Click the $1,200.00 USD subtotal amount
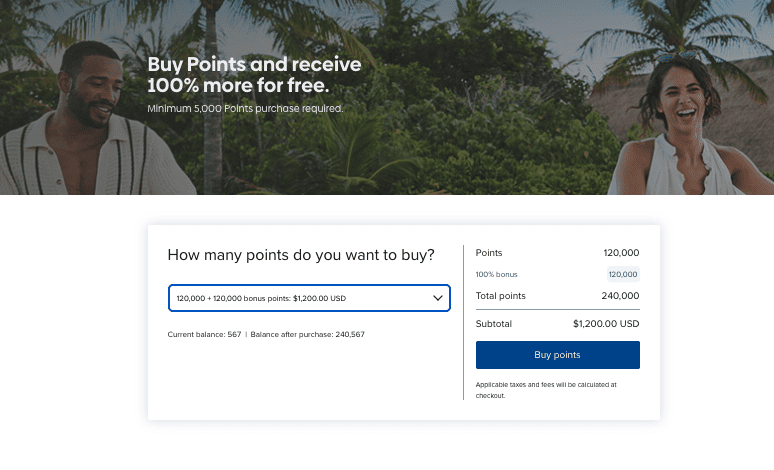This screenshot has height=470, width=774. click(x=606, y=324)
